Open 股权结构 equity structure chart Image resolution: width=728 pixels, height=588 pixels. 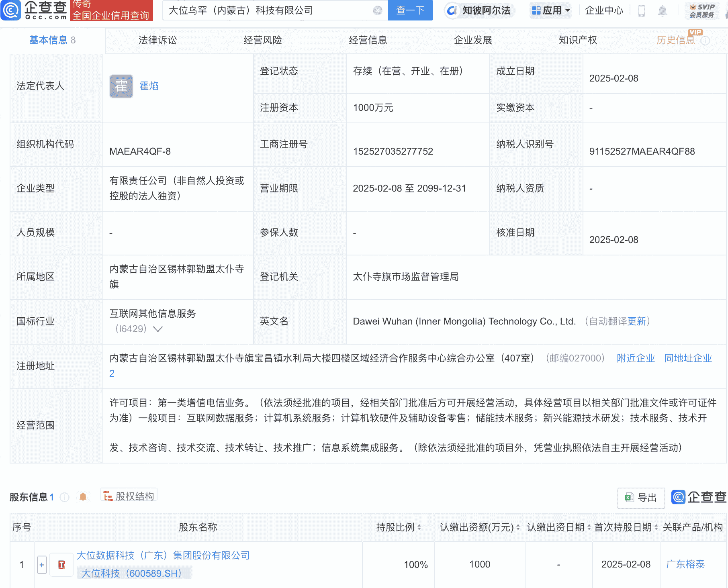pyautogui.click(x=129, y=496)
